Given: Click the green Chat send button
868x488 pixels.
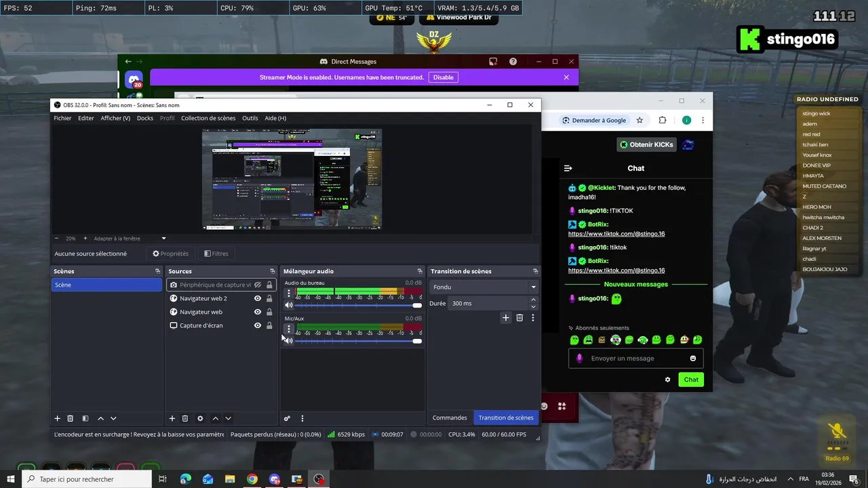Looking at the screenshot, I should [x=691, y=380].
